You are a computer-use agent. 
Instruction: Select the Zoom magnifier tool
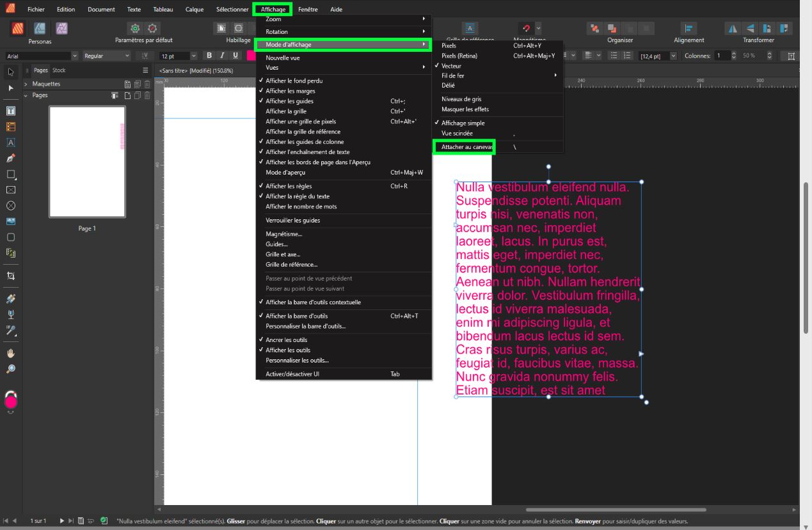(11, 369)
